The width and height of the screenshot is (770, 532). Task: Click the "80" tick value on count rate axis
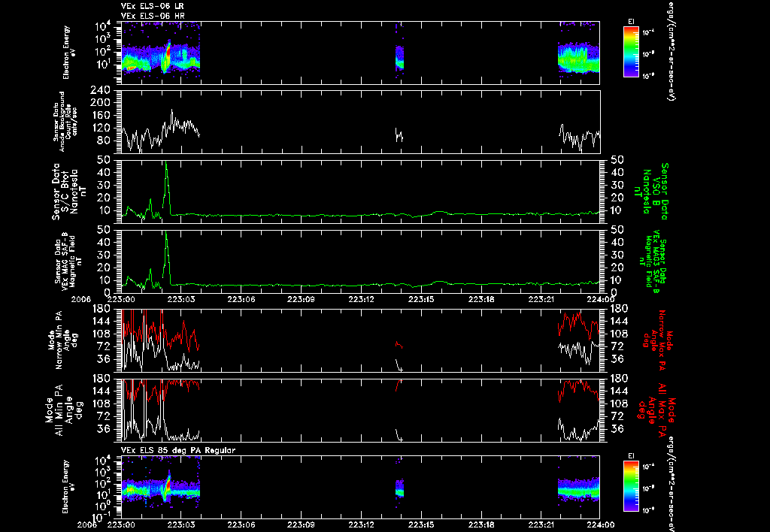103,141
